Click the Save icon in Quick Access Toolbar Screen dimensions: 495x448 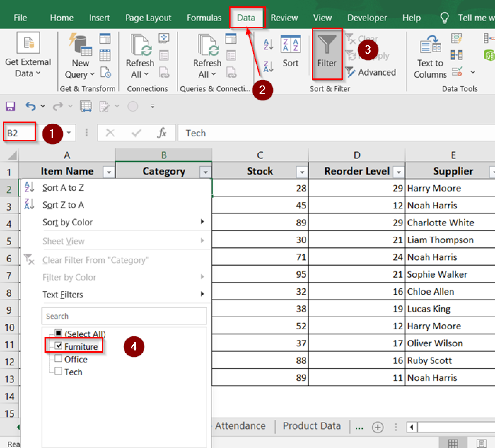point(10,106)
